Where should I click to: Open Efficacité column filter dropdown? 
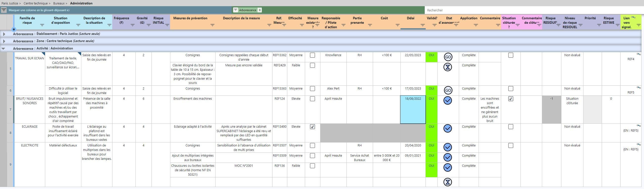pyautogui.click(x=302, y=25)
